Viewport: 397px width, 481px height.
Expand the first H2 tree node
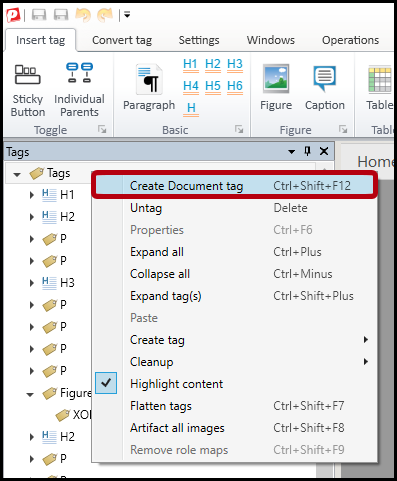click(32, 217)
